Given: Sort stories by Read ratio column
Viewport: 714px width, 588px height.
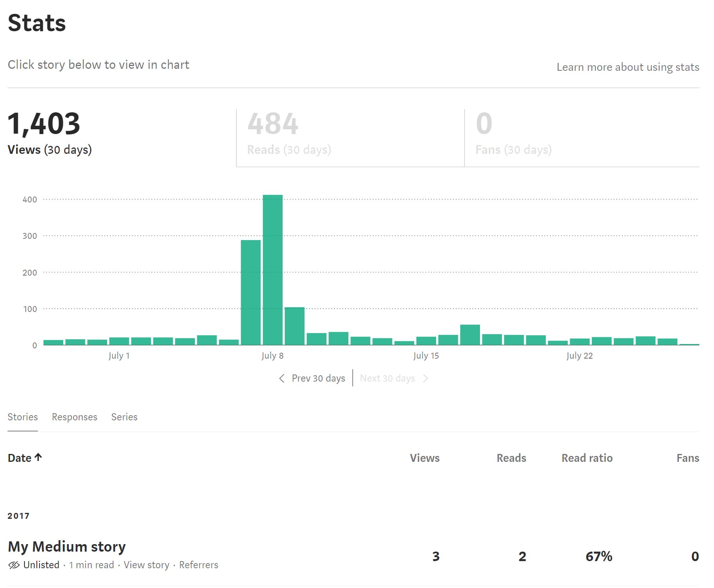Looking at the screenshot, I should tap(587, 458).
